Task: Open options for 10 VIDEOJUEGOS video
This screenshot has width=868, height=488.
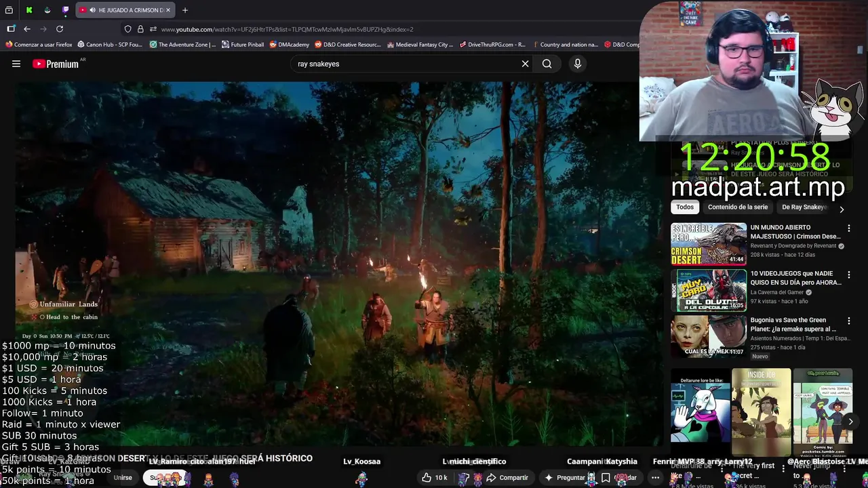Action: pyautogui.click(x=848, y=274)
